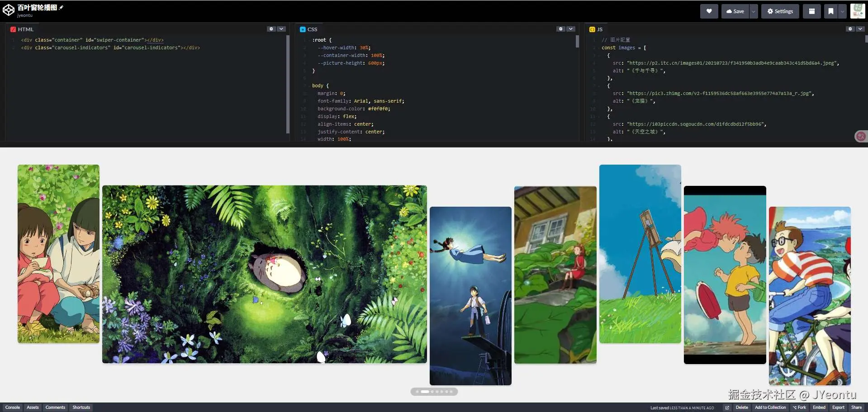Open the pen in a new window icon
868x412 pixels.
727,407
